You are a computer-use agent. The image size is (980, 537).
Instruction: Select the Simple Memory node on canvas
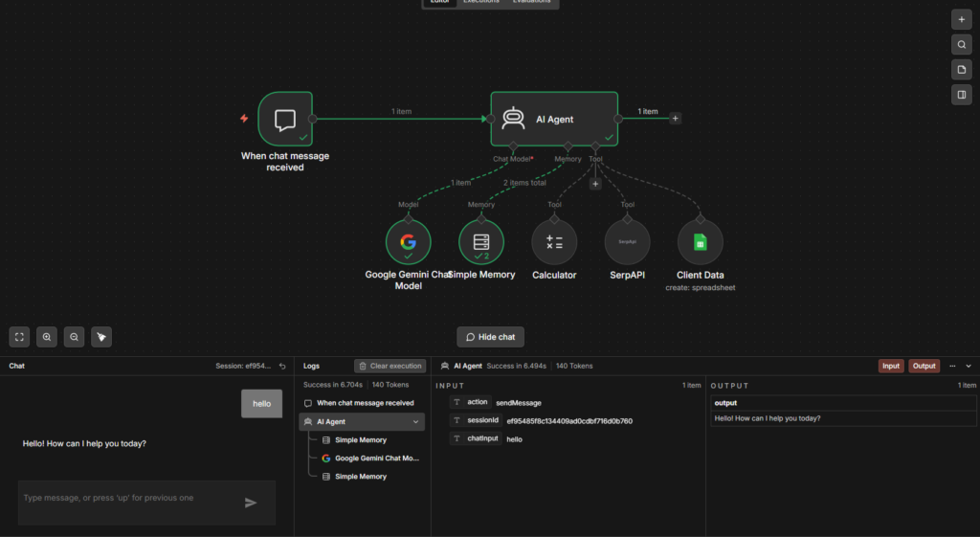tap(481, 242)
